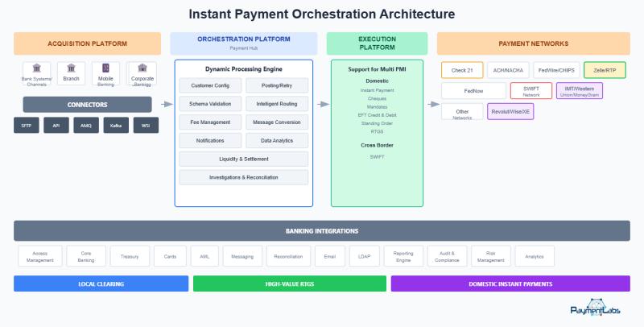Viewport: 644px width, 327px height.
Task: Click the Customer Config module
Action: click(210, 85)
